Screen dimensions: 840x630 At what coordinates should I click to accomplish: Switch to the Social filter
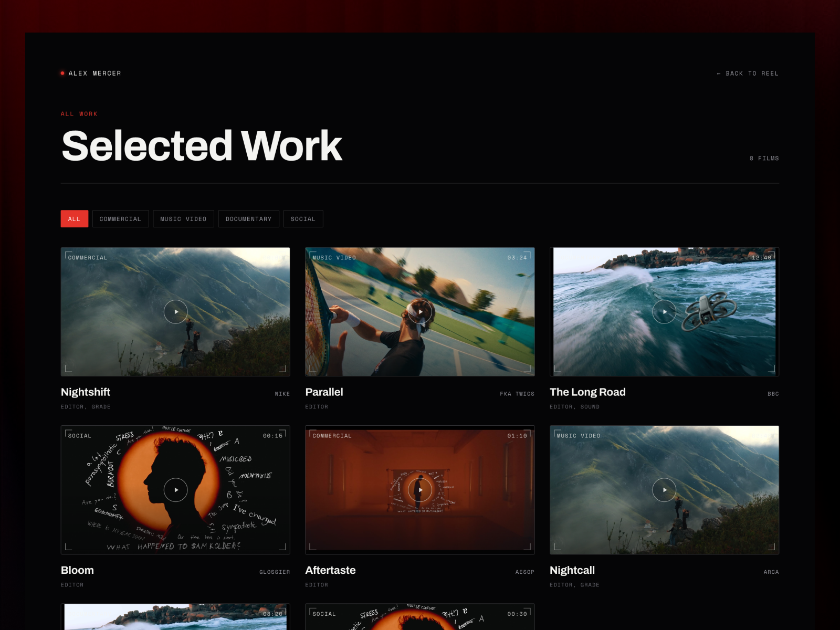point(303,219)
